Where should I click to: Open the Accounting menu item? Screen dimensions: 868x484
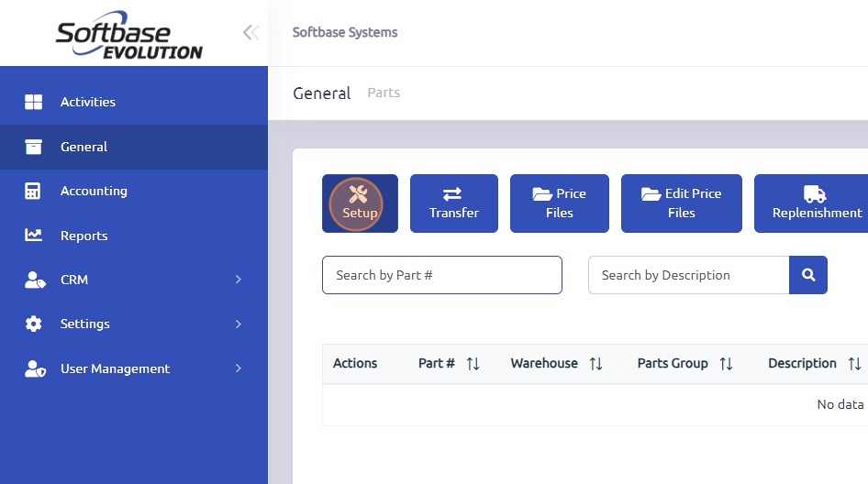tap(134, 191)
